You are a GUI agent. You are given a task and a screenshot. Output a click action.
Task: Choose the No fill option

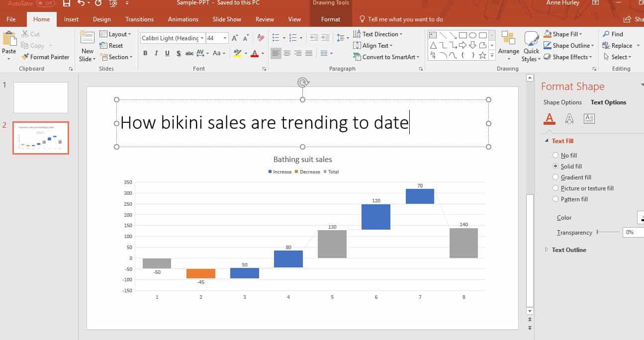tap(555, 155)
